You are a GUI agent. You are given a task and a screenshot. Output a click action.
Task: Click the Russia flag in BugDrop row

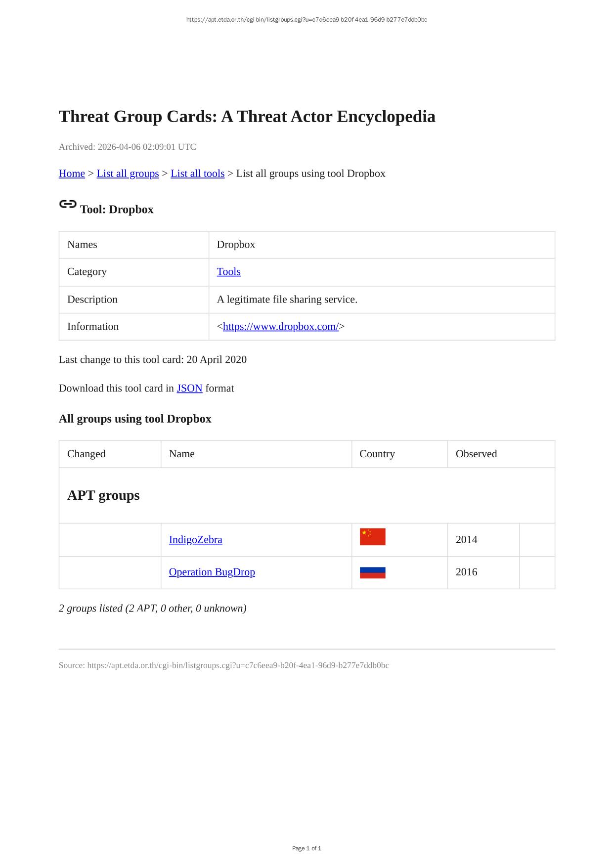(x=372, y=572)
